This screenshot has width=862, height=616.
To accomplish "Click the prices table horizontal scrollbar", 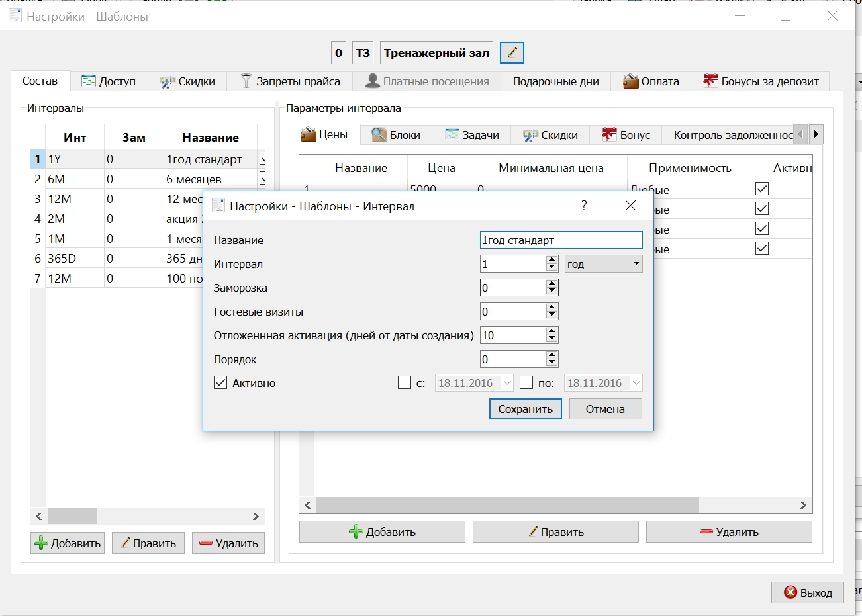I will click(555, 505).
